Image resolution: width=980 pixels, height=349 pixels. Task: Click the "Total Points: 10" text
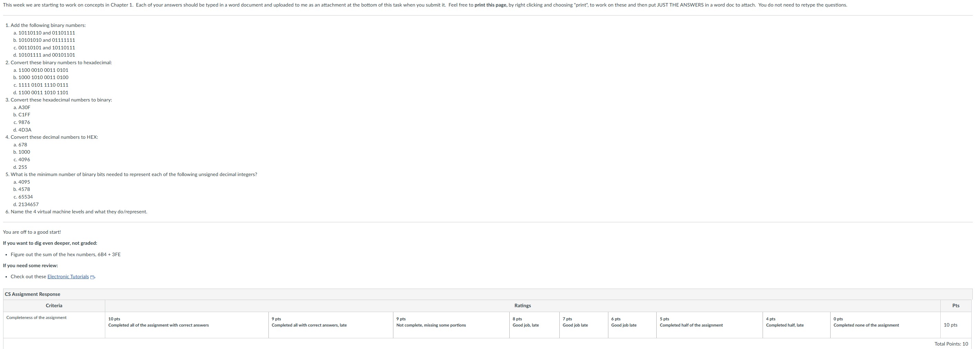tap(951, 344)
